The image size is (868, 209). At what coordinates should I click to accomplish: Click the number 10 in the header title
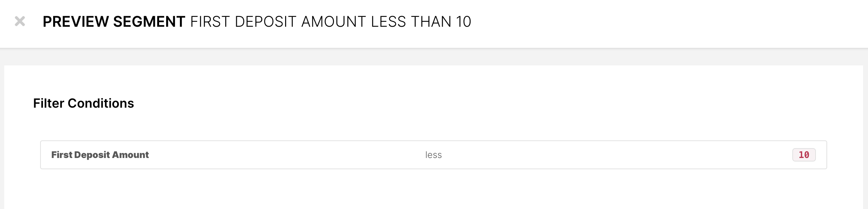tap(464, 22)
